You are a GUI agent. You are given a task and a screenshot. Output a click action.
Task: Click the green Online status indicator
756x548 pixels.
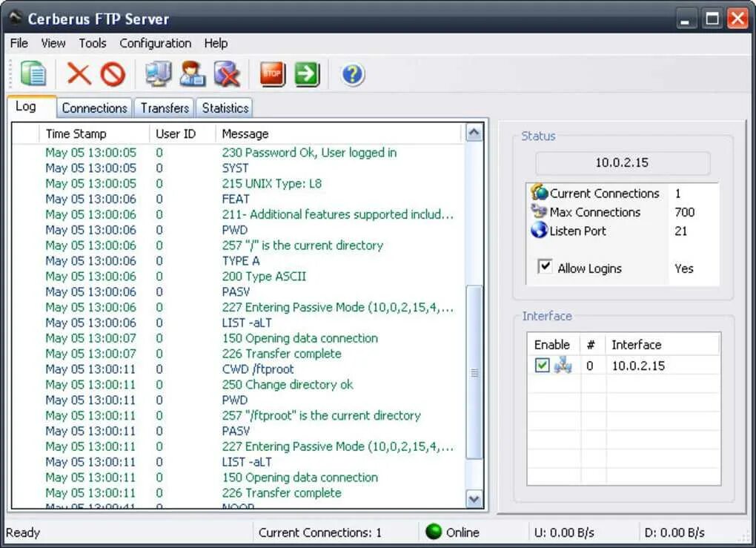pos(434,532)
